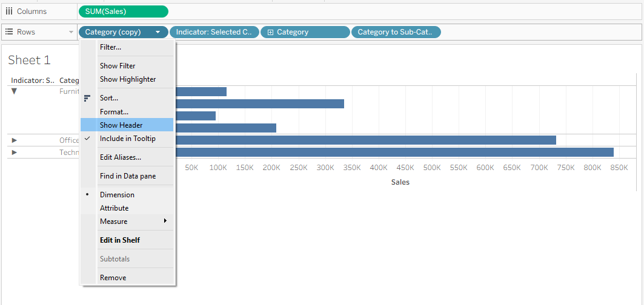Click the plus icon on Category pill
The width and height of the screenshot is (644, 305).
coord(270,33)
